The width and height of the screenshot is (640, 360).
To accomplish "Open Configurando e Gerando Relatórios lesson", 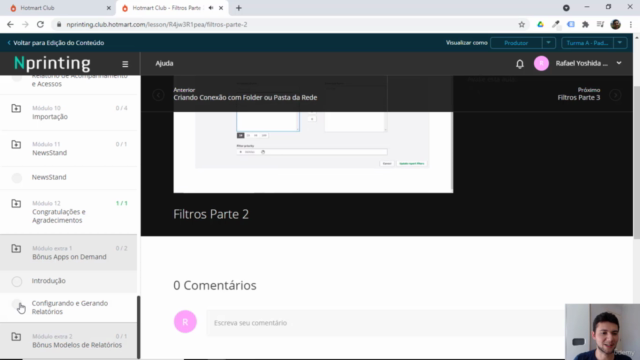I will 70,307.
